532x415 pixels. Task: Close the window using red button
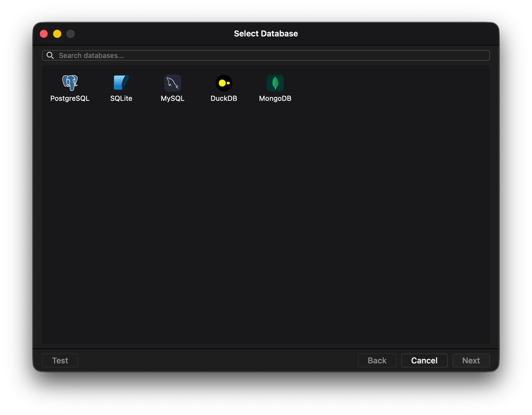(x=44, y=34)
